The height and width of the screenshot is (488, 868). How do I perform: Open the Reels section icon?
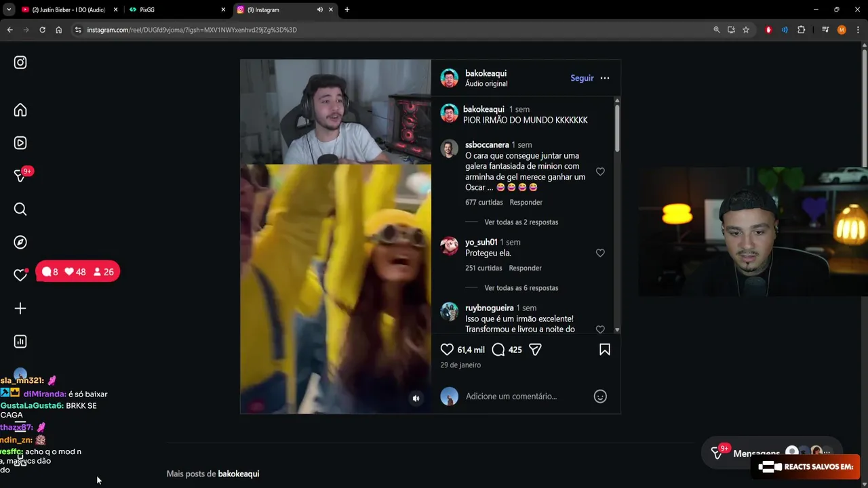[x=20, y=143]
